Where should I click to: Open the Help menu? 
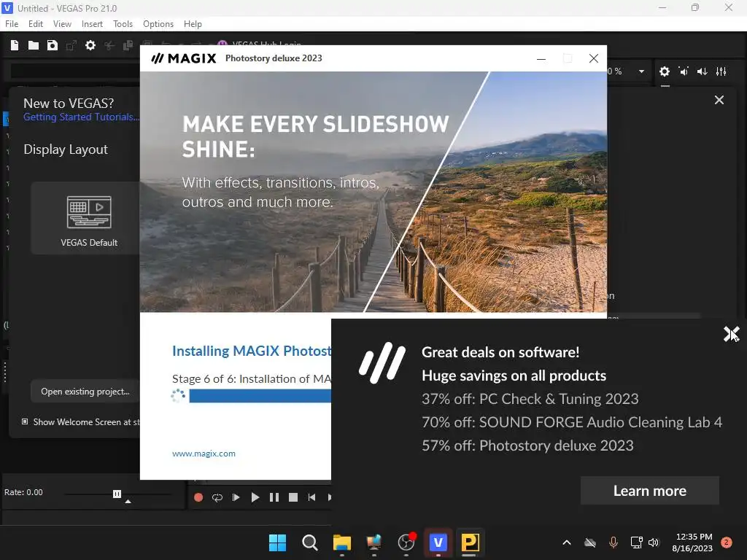tap(193, 24)
